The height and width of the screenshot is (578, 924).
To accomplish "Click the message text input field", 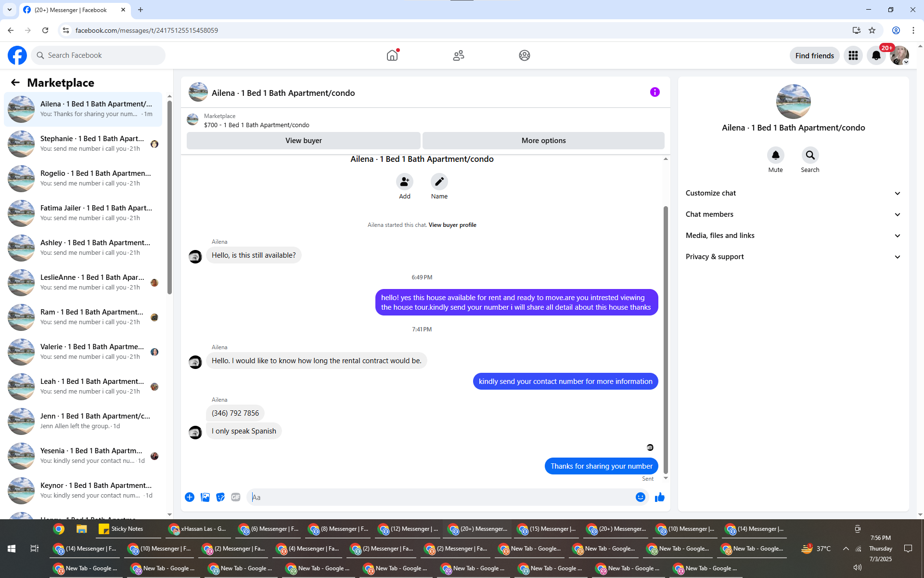I will coord(440,497).
